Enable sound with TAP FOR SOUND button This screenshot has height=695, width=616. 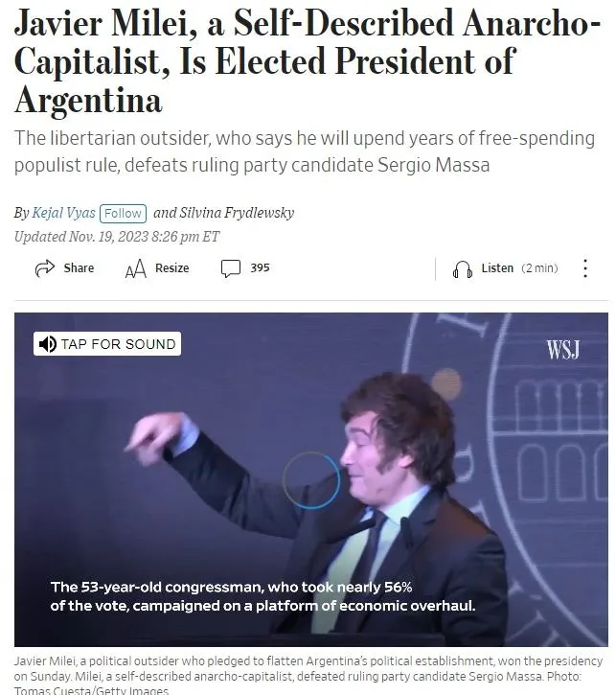[x=107, y=344]
